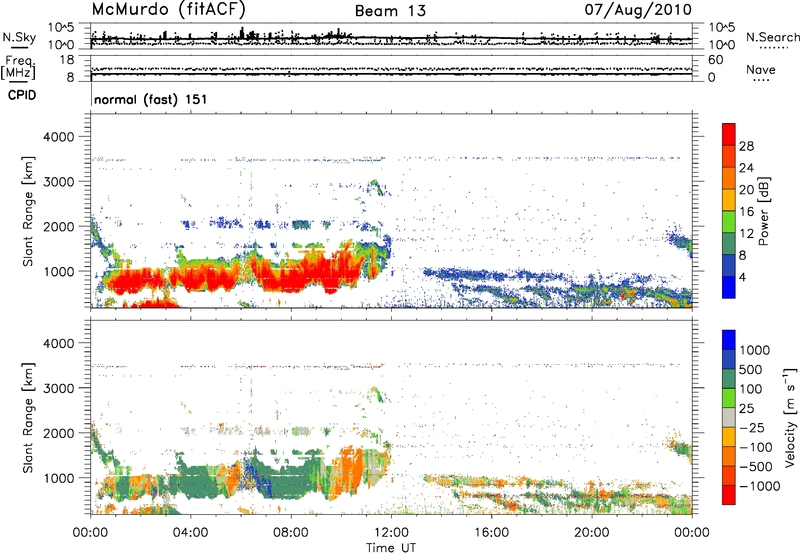
Task: Click the Time UT axis label
Action: click(391, 548)
